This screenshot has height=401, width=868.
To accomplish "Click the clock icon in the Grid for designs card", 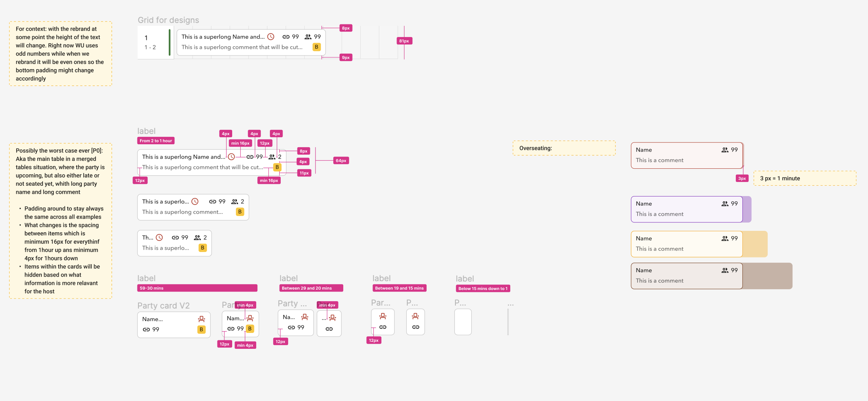I will point(271,37).
